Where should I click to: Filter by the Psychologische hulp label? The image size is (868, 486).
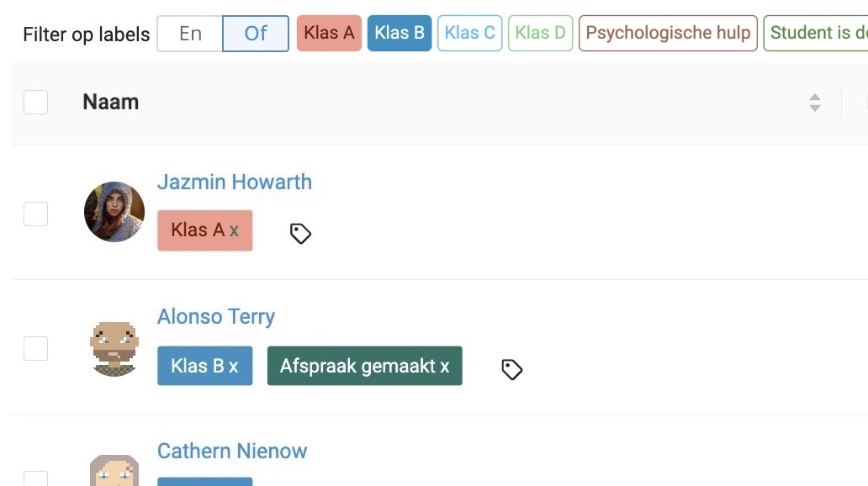[x=668, y=33]
